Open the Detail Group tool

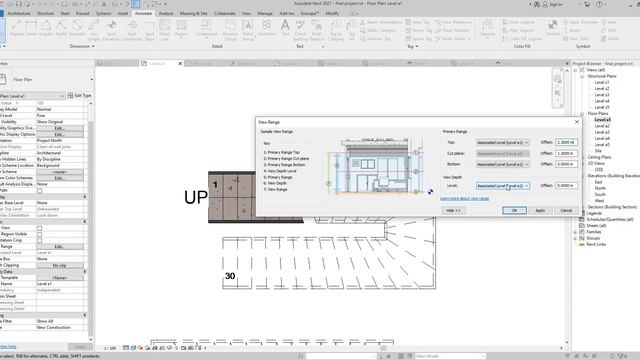(248, 30)
